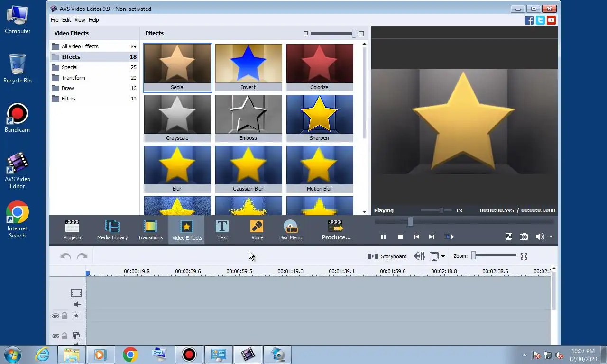Select the Grayscale effect thumbnail
The height and width of the screenshot is (364, 607).
[x=177, y=118]
